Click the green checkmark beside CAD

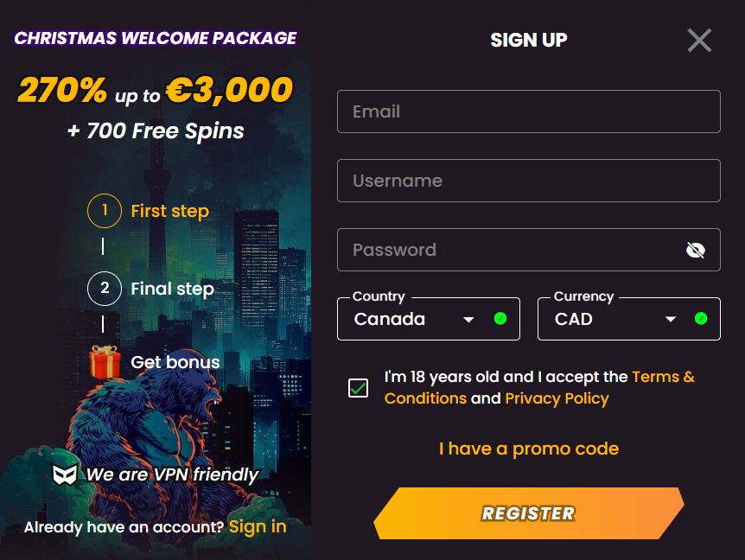pyautogui.click(x=700, y=318)
